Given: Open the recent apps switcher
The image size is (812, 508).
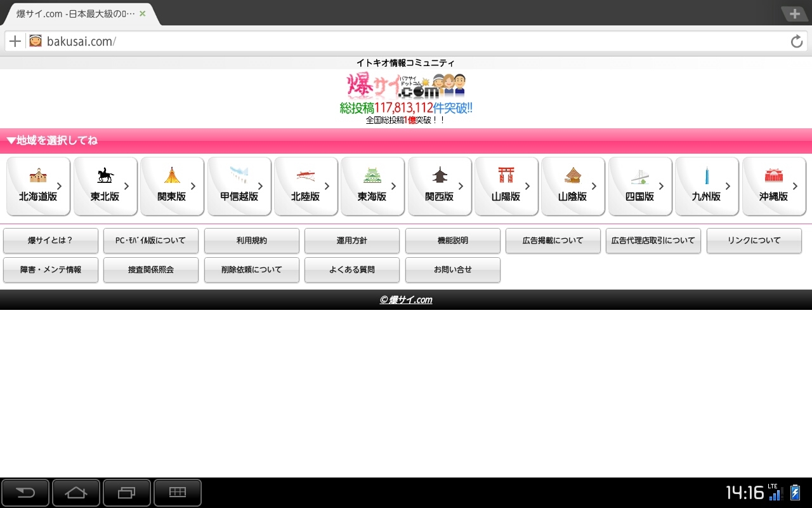Looking at the screenshot, I should click(x=127, y=493).
